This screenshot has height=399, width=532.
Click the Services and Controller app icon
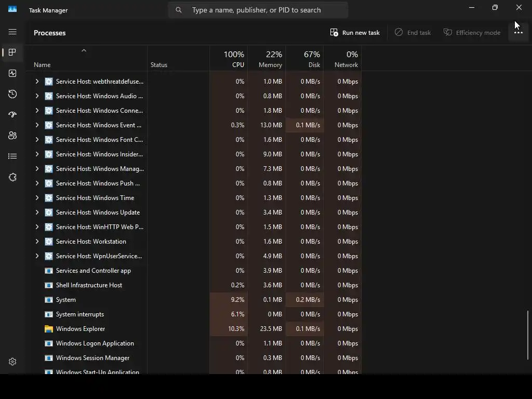(x=49, y=270)
